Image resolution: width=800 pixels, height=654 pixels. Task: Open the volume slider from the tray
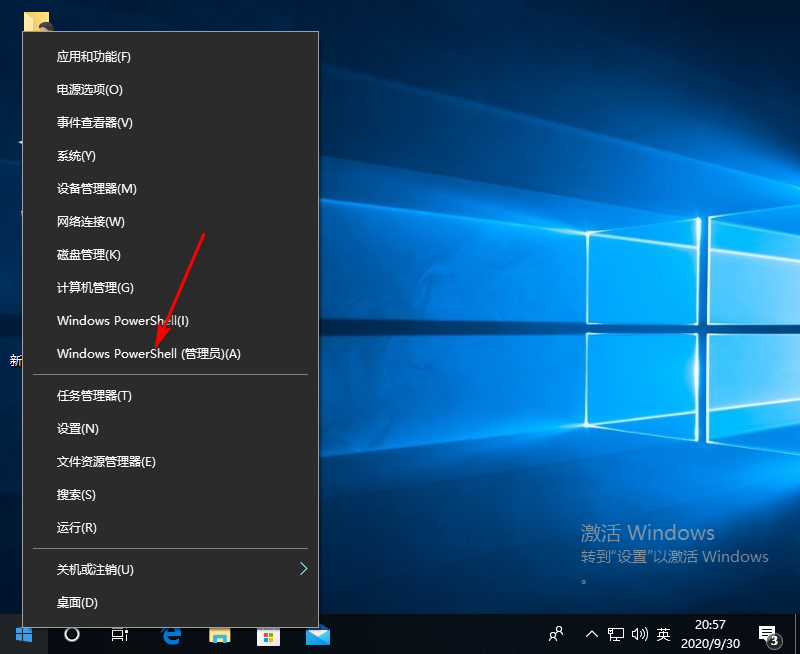640,634
